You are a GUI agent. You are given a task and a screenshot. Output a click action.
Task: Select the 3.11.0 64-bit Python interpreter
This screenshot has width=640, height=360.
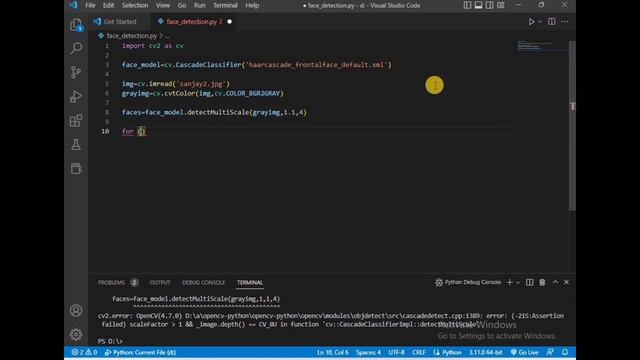click(485, 352)
